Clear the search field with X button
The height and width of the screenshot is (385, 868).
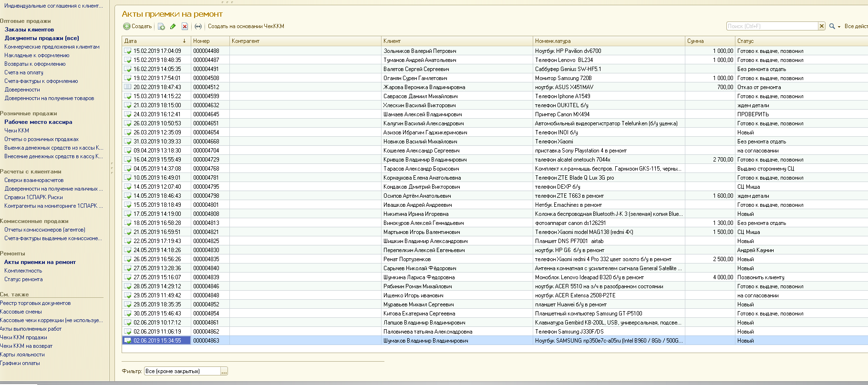[x=822, y=26]
